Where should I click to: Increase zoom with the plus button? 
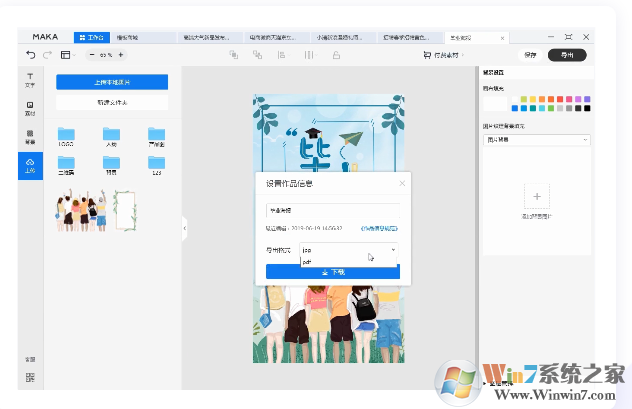[121, 55]
